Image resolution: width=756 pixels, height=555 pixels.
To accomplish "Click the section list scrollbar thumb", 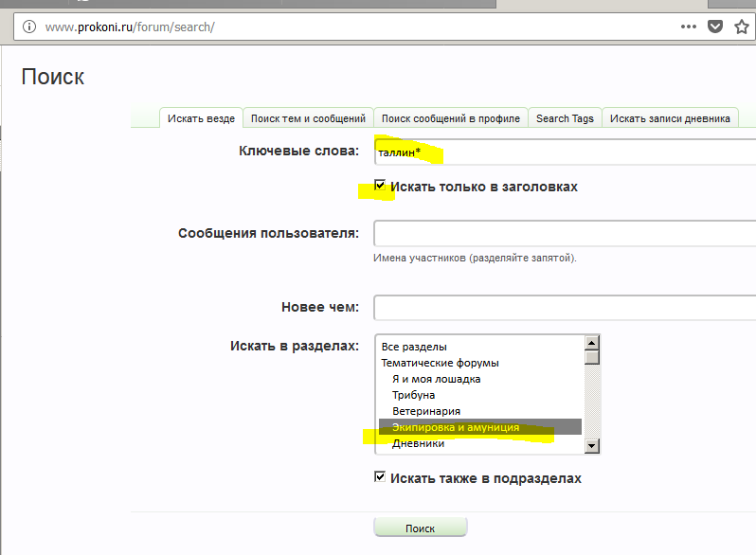I will pos(592,358).
